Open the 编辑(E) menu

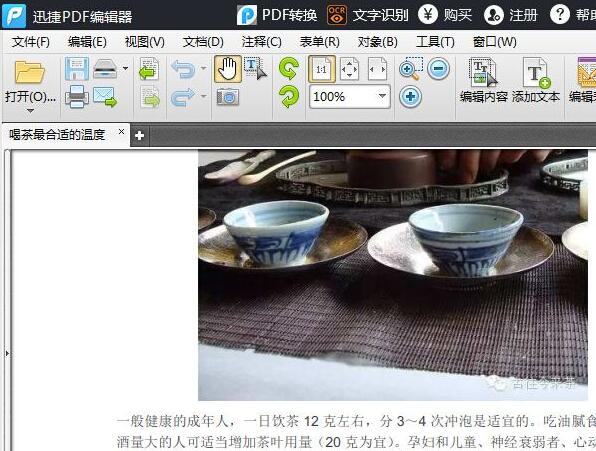(87, 42)
